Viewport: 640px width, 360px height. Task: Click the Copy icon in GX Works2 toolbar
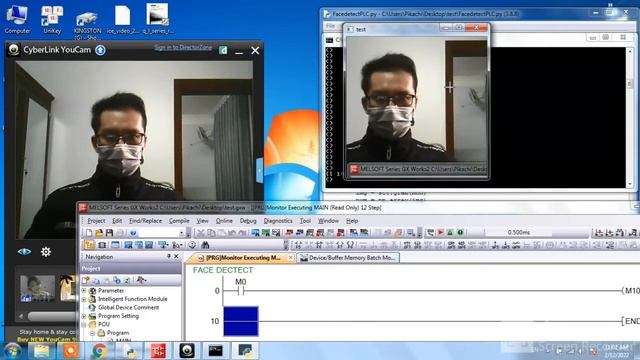(211, 233)
